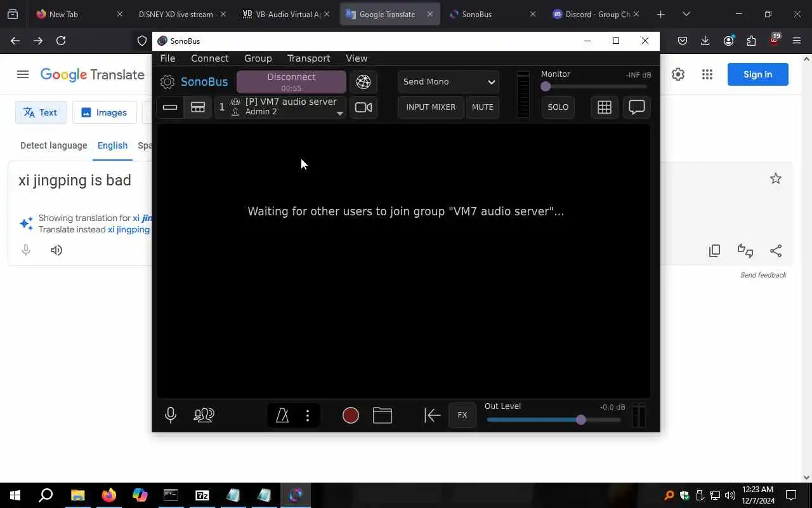Rate this translation icon
Image resolution: width=812 pixels, height=508 pixels.
pos(745,251)
